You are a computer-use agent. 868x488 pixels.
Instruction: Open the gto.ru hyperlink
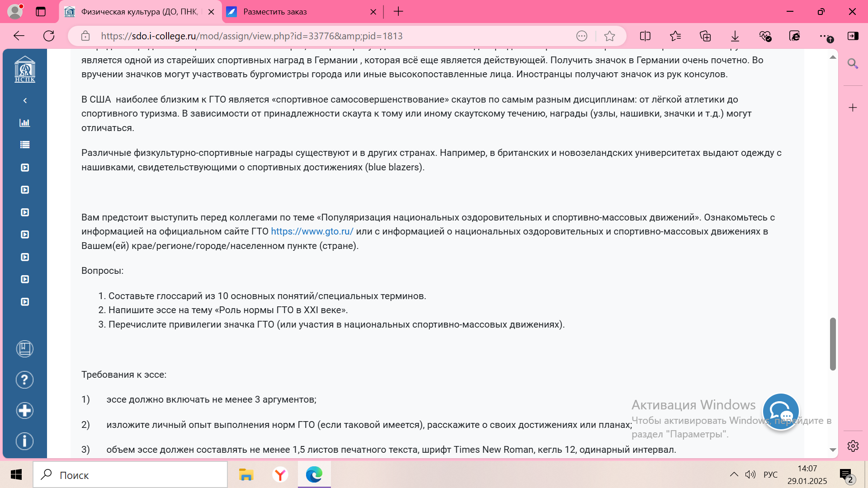(x=312, y=231)
